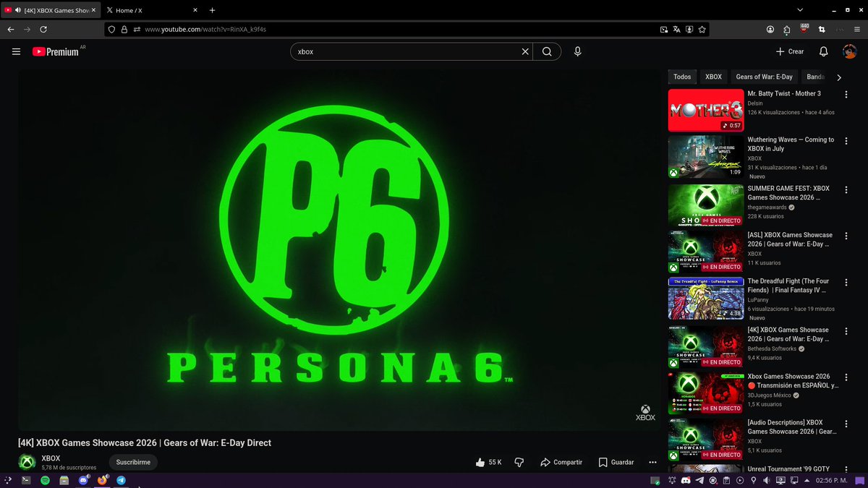Image resolution: width=868 pixels, height=488 pixels.
Task: Open options for Mr. Batty Twist video
Action: click(x=848, y=95)
